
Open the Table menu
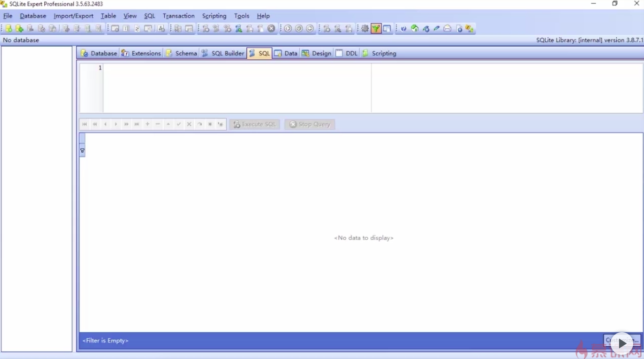[108, 16]
